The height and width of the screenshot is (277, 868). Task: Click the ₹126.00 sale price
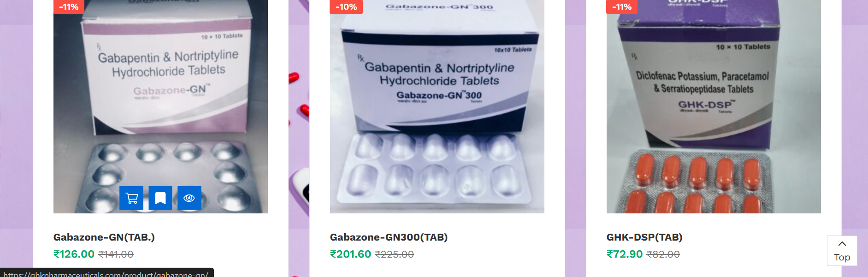point(74,254)
